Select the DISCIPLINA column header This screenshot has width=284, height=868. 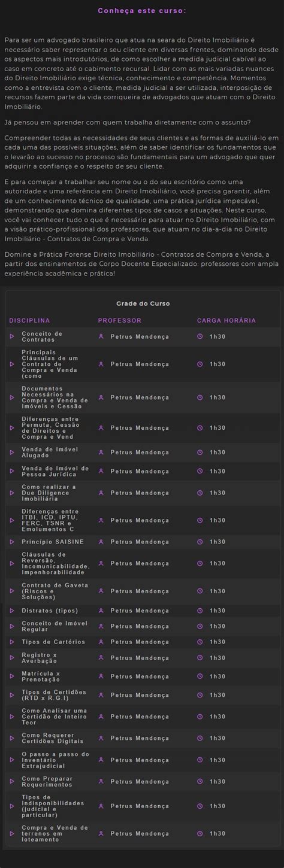pos(29,321)
